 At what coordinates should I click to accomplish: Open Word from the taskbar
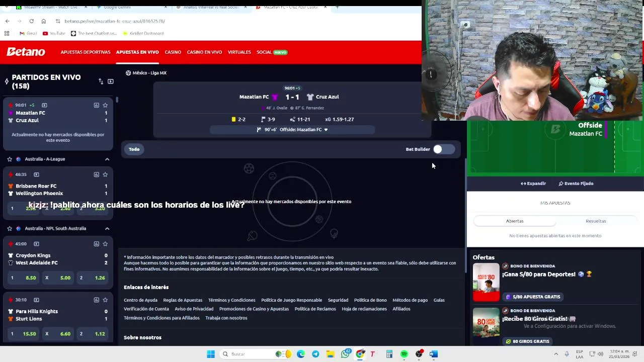click(434, 354)
